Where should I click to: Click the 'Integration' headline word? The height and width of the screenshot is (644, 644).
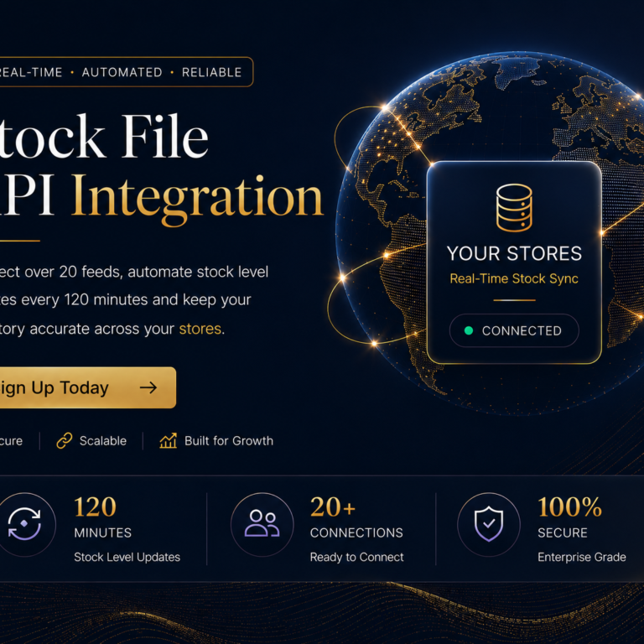198,200
